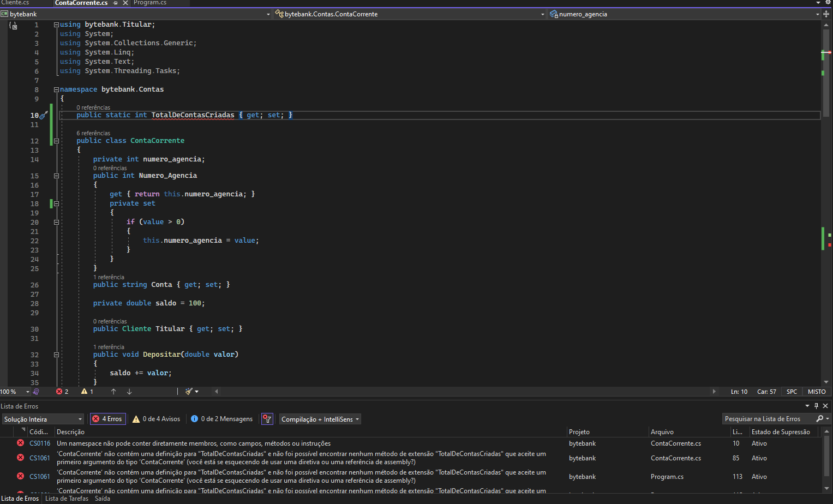Screen dimensions: 833x504
Task: Pin the Lista de Erros panel
Action: tap(816, 406)
